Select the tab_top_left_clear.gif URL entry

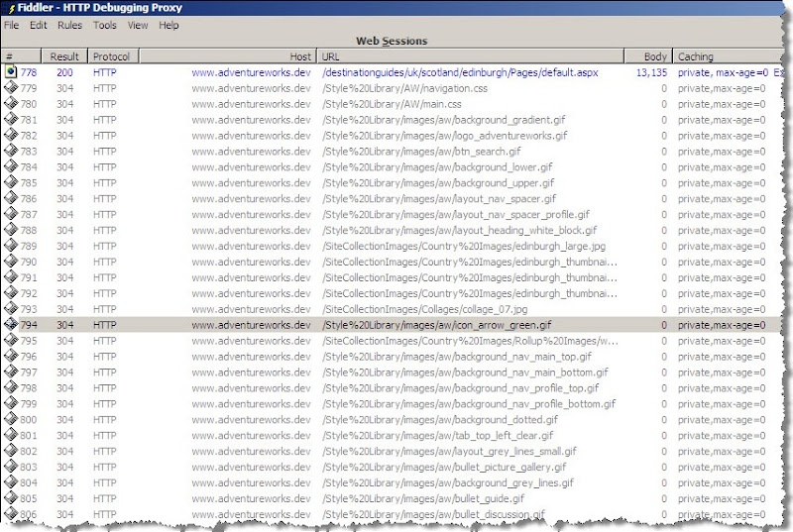click(437, 435)
